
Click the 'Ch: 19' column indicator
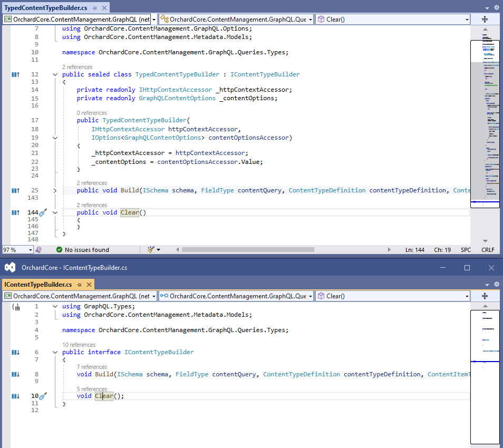[x=442, y=250]
